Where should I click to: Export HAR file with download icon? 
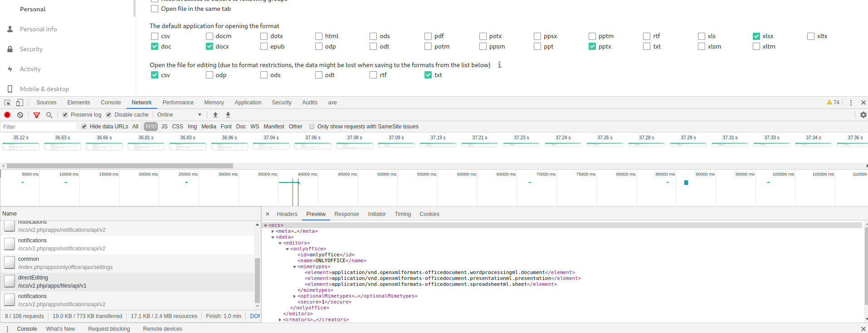(228, 115)
